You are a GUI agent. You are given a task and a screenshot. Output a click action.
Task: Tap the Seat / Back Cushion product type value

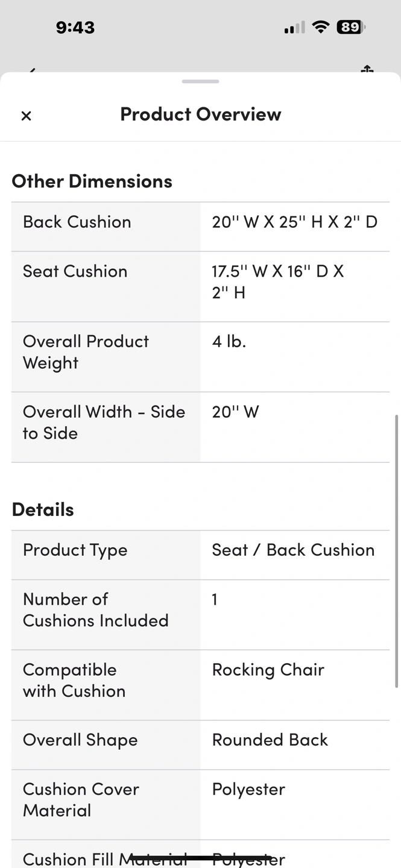tap(293, 550)
